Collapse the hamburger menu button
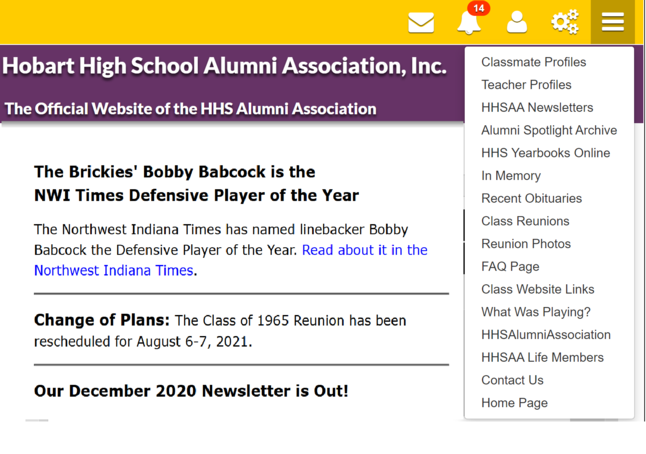The width and height of the screenshot is (646, 454). 613,22
